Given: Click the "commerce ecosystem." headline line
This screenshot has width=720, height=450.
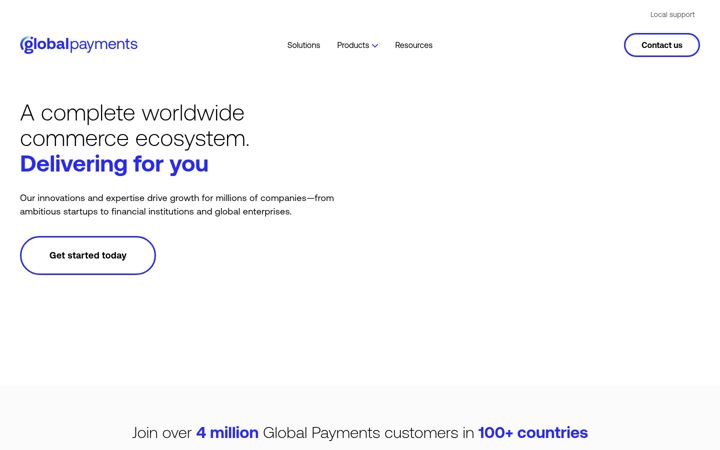Looking at the screenshot, I should coord(135,139).
